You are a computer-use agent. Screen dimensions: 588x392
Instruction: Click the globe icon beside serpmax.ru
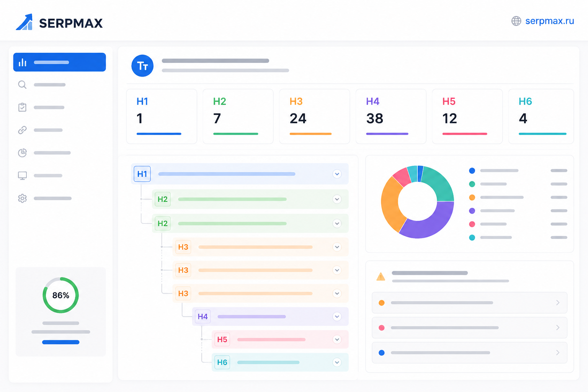click(516, 21)
